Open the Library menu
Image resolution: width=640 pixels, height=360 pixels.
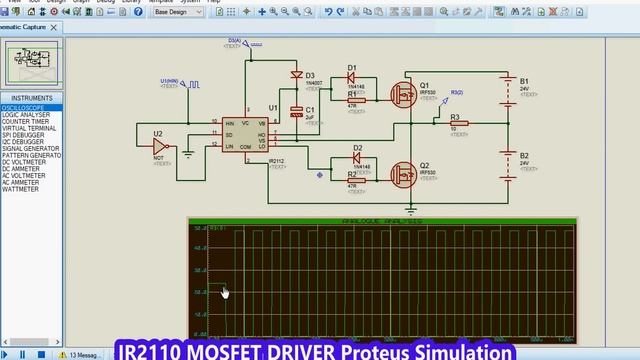[x=131, y=1]
